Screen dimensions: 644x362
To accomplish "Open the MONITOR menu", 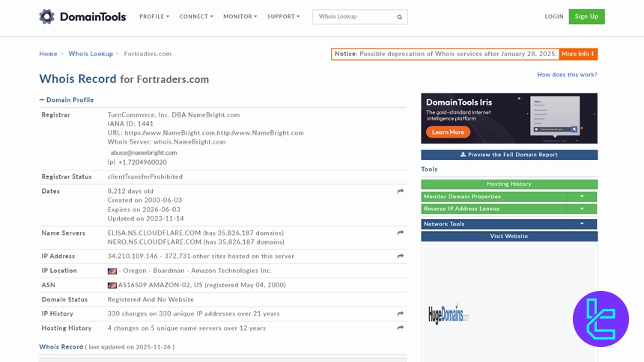I will pyautogui.click(x=240, y=16).
